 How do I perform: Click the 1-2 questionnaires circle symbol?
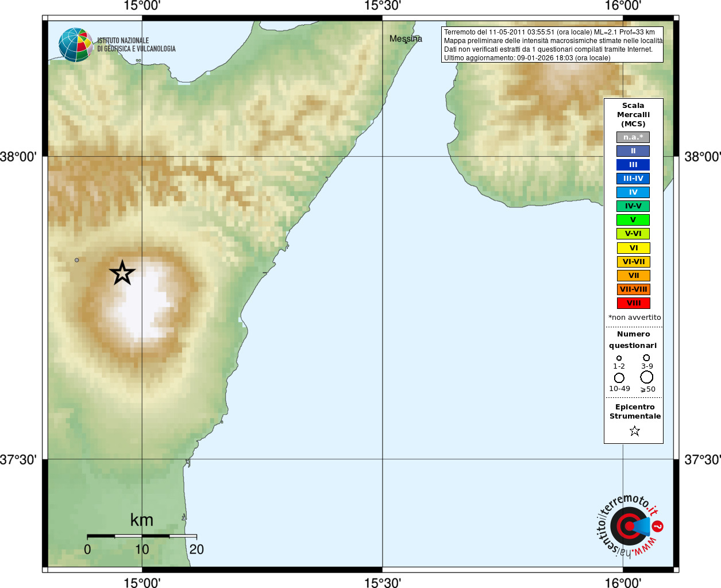pyautogui.click(x=619, y=358)
